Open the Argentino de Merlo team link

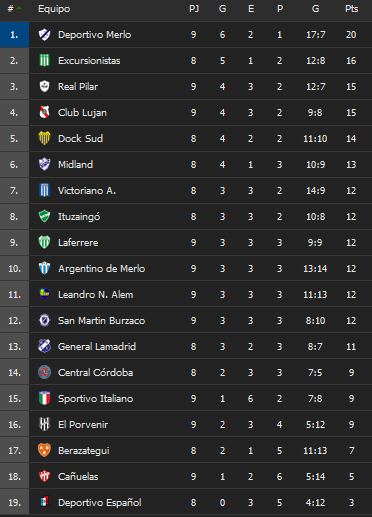click(x=102, y=269)
